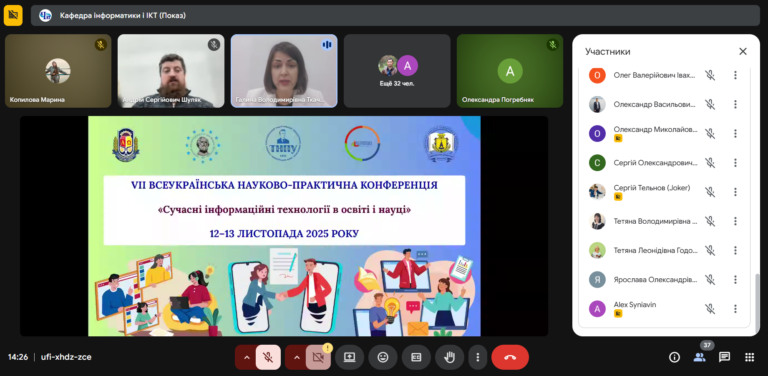Open the chat messages icon
The image size is (768, 376).
[x=724, y=357]
